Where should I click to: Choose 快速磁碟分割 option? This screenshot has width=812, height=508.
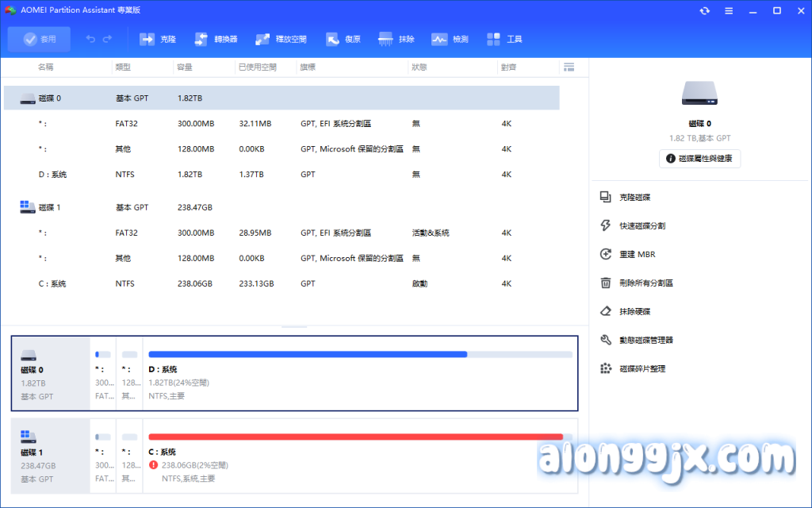click(x=642, y=225)
